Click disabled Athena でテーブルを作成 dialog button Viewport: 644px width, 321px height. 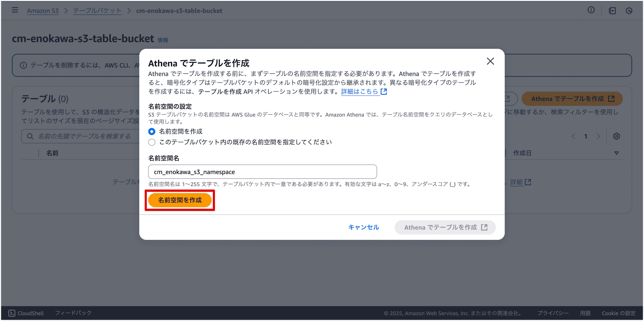pyautogui.click(x=445, y=227)
